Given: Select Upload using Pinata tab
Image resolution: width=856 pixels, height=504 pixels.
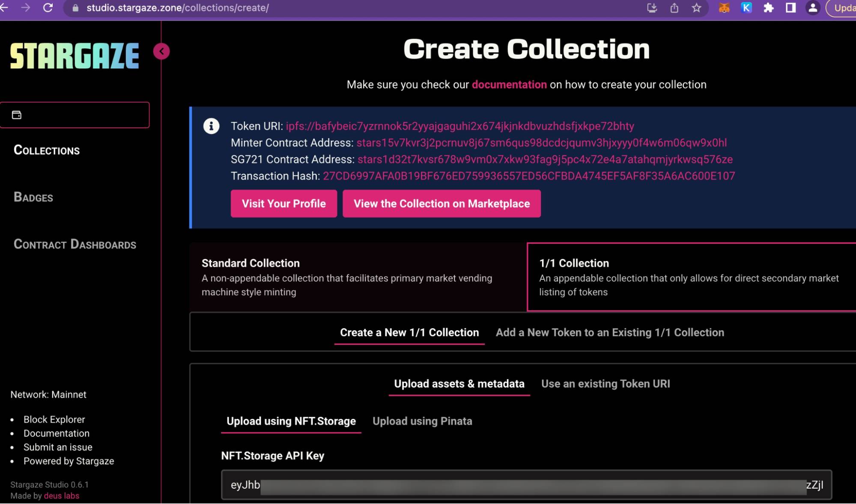Looking at the screenshot, I should [x=422, y=421].
